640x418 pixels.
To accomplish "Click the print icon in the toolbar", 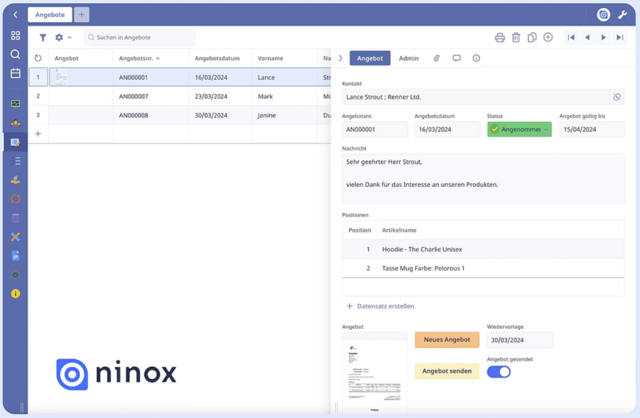I will click(x=500, y=38).
